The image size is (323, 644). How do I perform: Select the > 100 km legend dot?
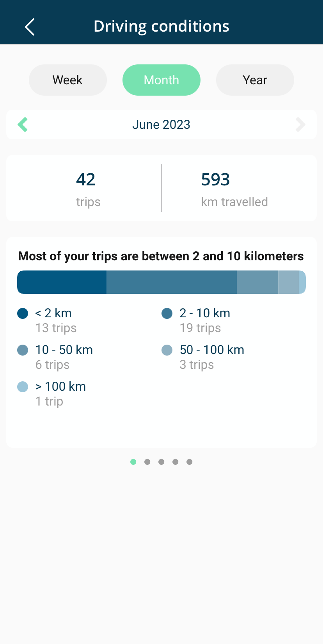point(23,387)
